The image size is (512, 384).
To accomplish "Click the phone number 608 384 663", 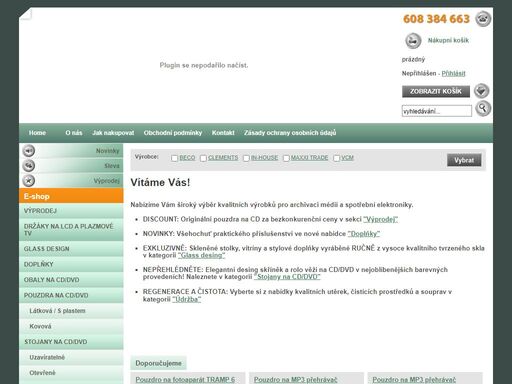I will [436, 19].
